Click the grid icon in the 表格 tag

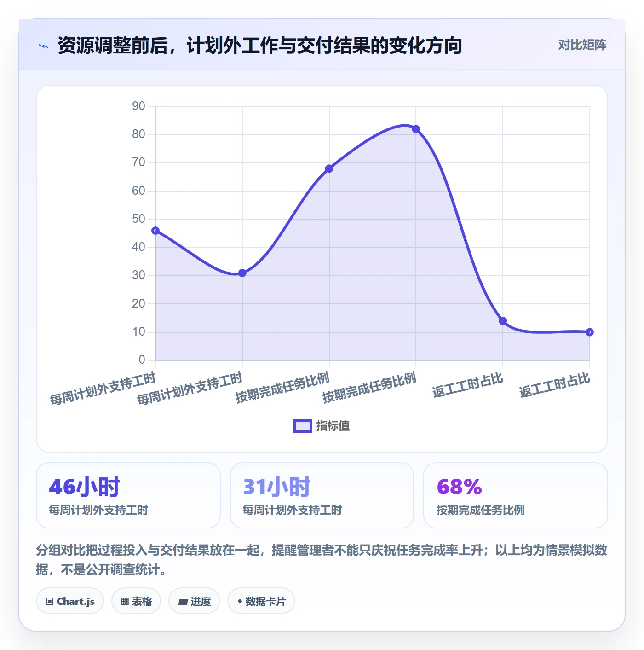coord(125,602)
